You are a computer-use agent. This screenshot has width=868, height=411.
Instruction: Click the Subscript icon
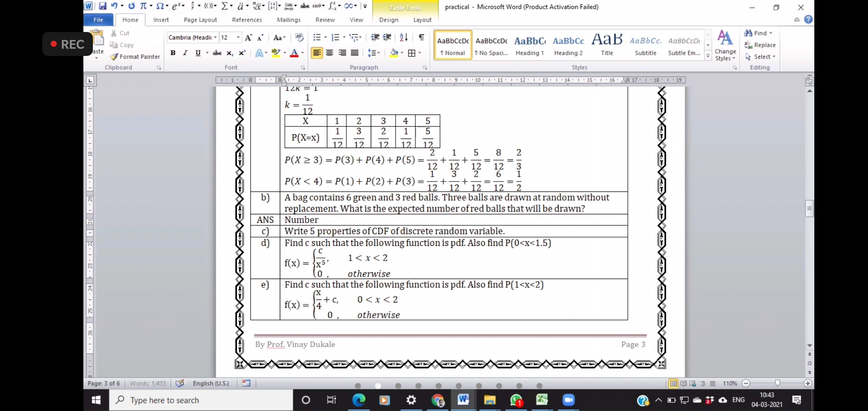point(230,53)
